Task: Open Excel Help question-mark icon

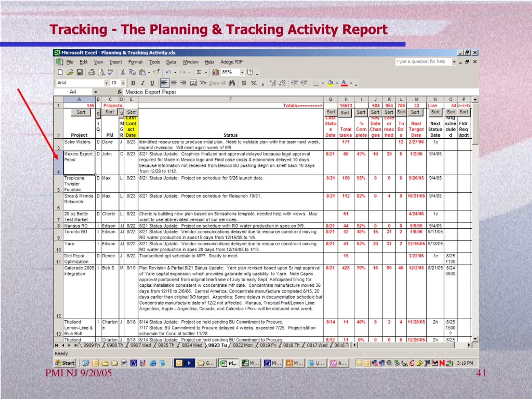Action: click(250, 72)
